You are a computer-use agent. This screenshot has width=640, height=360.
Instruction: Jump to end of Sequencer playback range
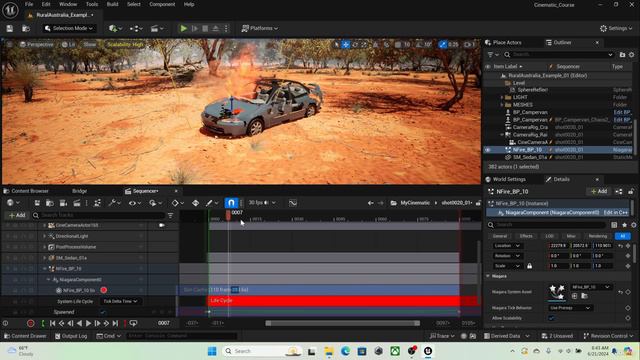[x=115, y=323]
